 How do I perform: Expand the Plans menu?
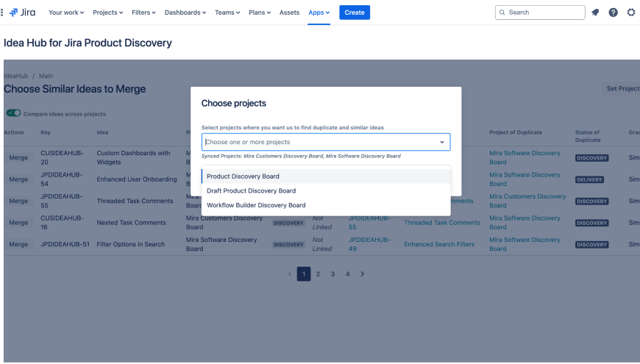[x=260, y=13]
